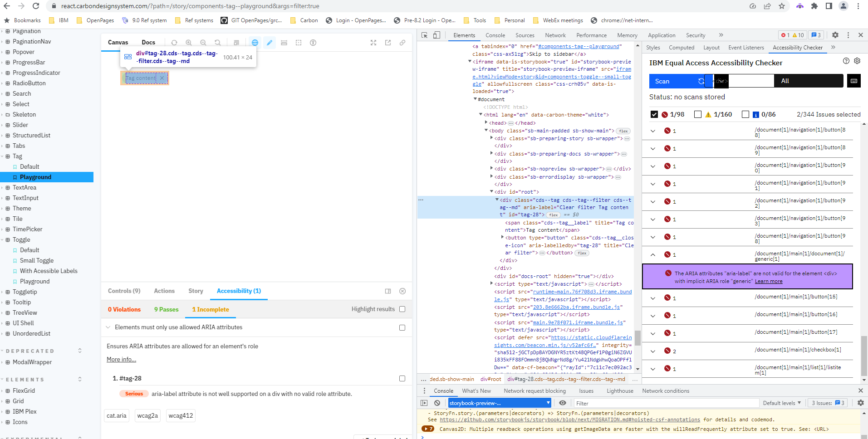Viewport: 868px width, 439px height.
Task: Open the Accessibility Checker panel tab
Action: (x=798, y=47)
